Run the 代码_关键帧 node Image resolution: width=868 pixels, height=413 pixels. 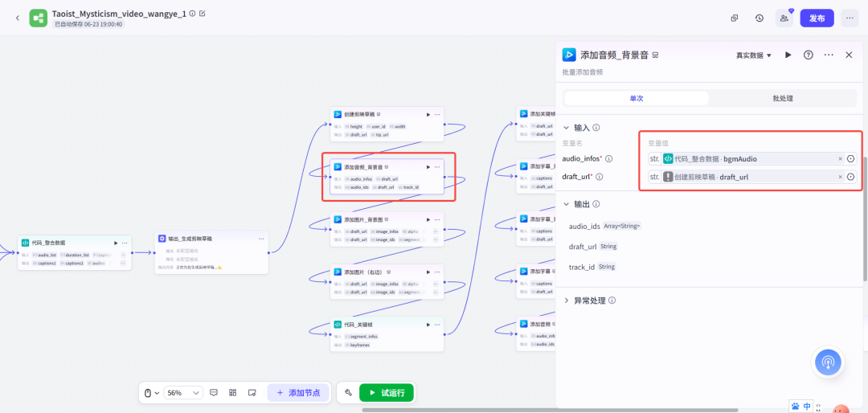coord(428,325)
